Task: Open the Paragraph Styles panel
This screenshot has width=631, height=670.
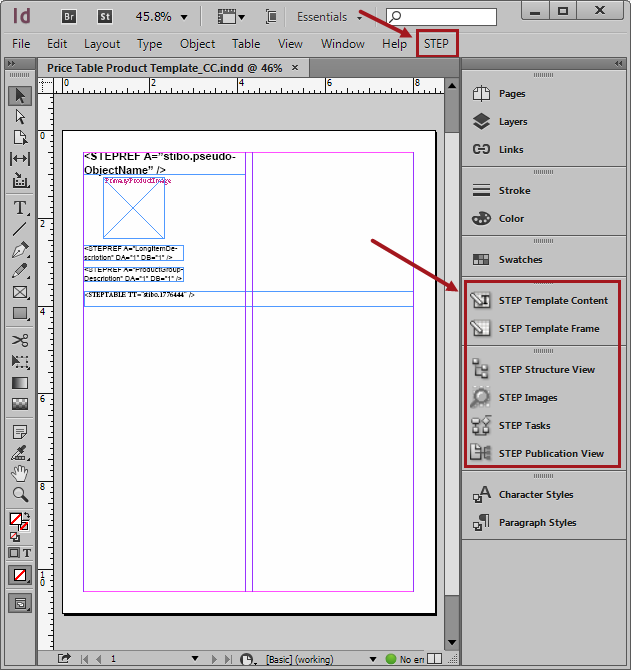Action: 537,523
